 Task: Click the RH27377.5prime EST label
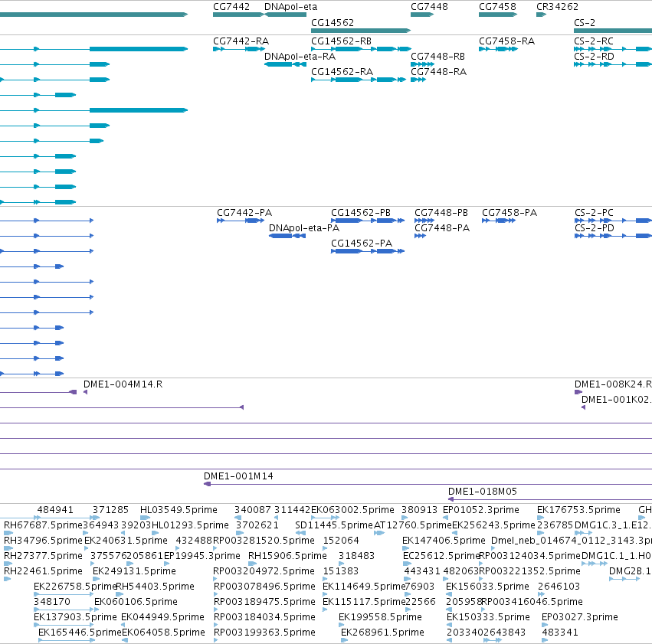[43, 556]
